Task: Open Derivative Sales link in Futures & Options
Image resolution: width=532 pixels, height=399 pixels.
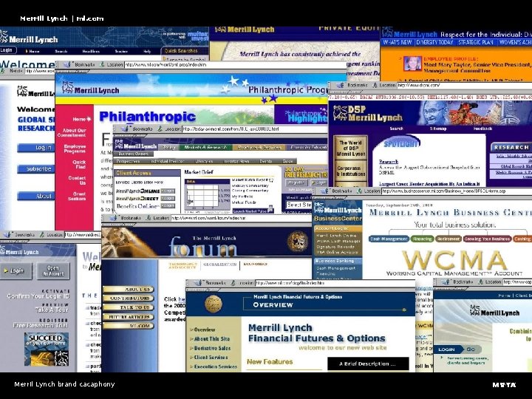Action: [212, 348]
